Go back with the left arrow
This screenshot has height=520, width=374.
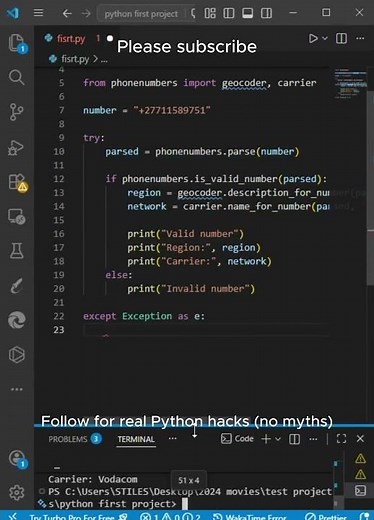[x=67, y=13]
